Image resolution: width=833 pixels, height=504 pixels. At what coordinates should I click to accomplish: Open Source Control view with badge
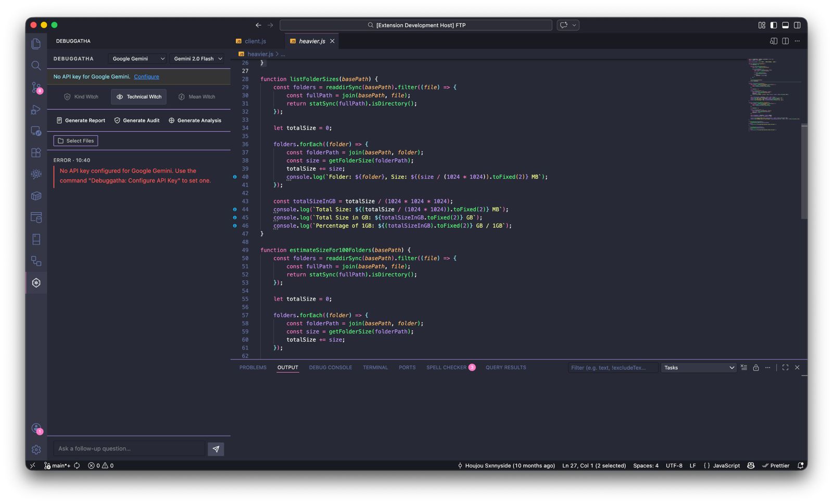(x=36, y=87)
